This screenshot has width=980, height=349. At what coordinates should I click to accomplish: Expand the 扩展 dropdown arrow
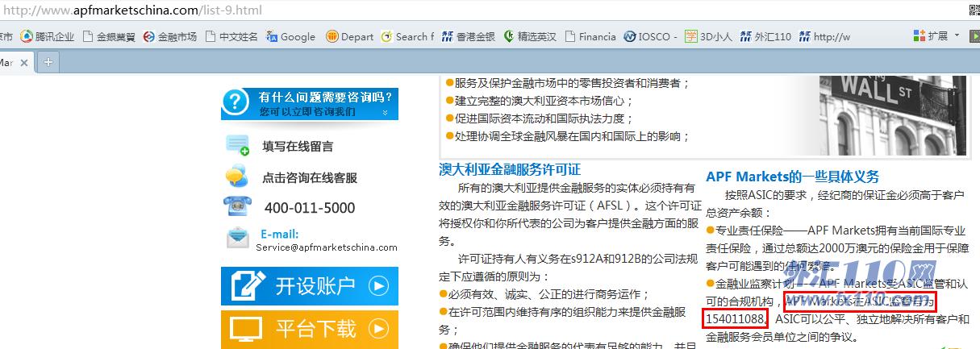(x=957, y=36)
